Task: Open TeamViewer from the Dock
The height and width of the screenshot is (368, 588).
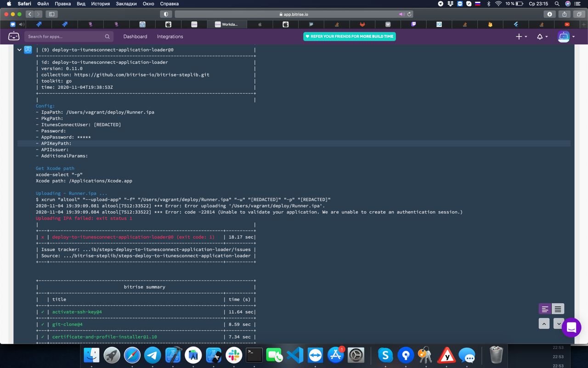Action: pos(316,355)
